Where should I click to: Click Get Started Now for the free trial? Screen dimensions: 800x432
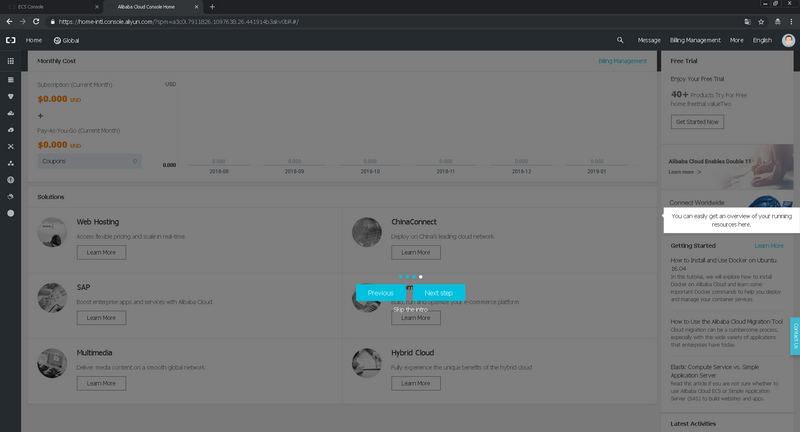coord(697,122)
